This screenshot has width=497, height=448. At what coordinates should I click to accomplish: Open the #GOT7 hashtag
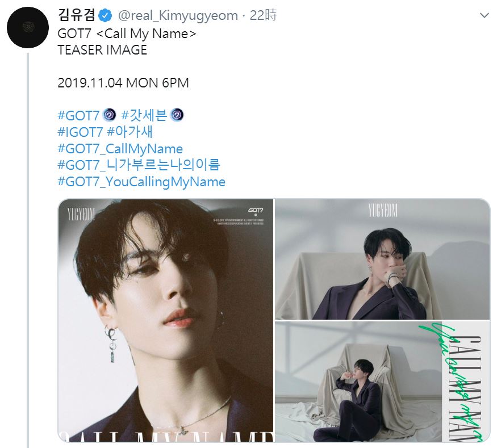point(78,115)
